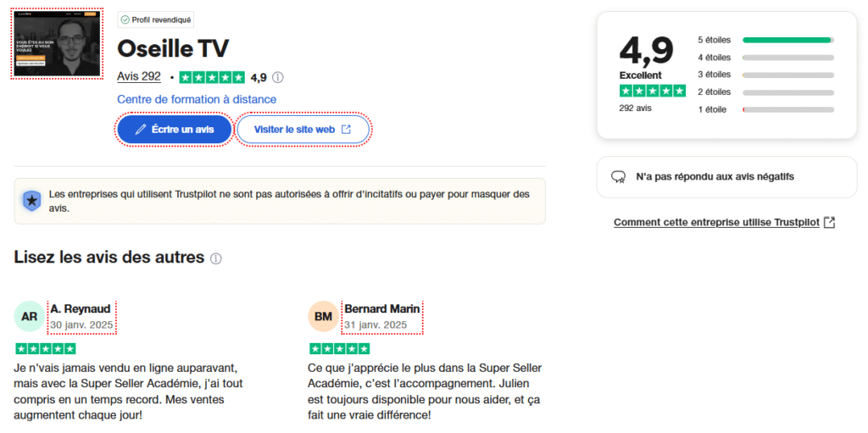Filter reviews by 4 étoiles bar
The image size is (868, 433).
pyautogui.click(x=788, y=58)
